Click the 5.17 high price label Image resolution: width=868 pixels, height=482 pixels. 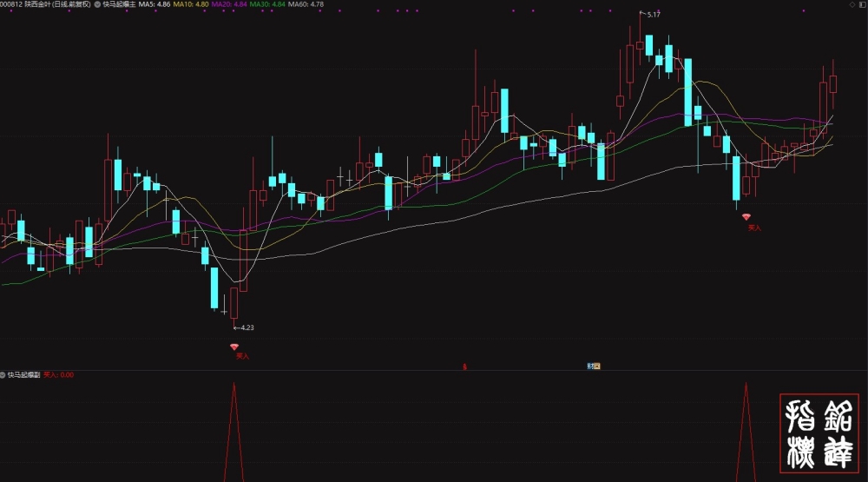click(650, 15)
